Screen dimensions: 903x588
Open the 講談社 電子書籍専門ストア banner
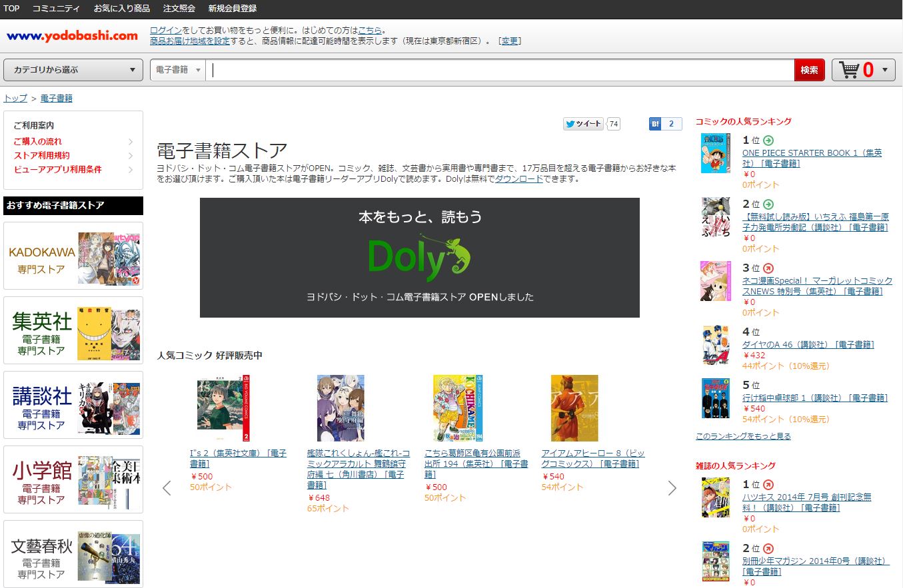point(73,405)
